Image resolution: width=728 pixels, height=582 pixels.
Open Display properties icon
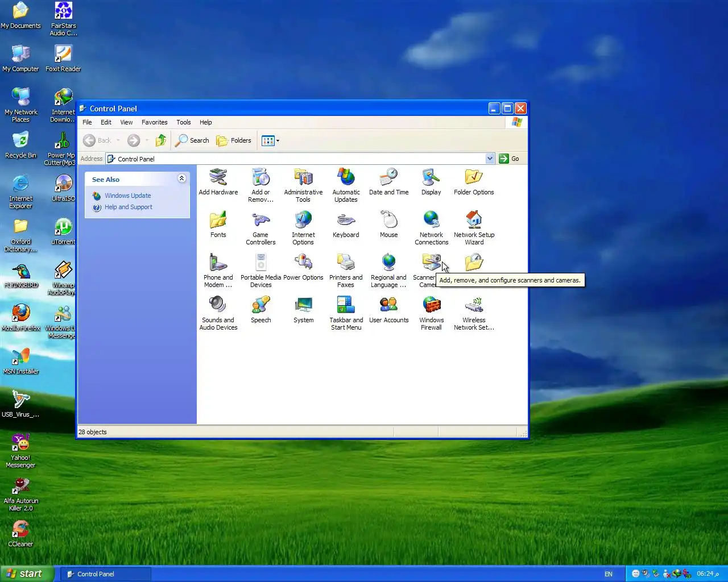pyautogui.click(x=431, y=182)
